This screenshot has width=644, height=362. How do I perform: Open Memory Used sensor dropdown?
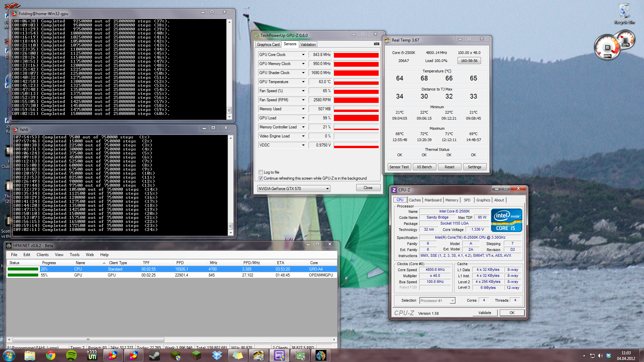pyautogui.click(x=303, y=109)
